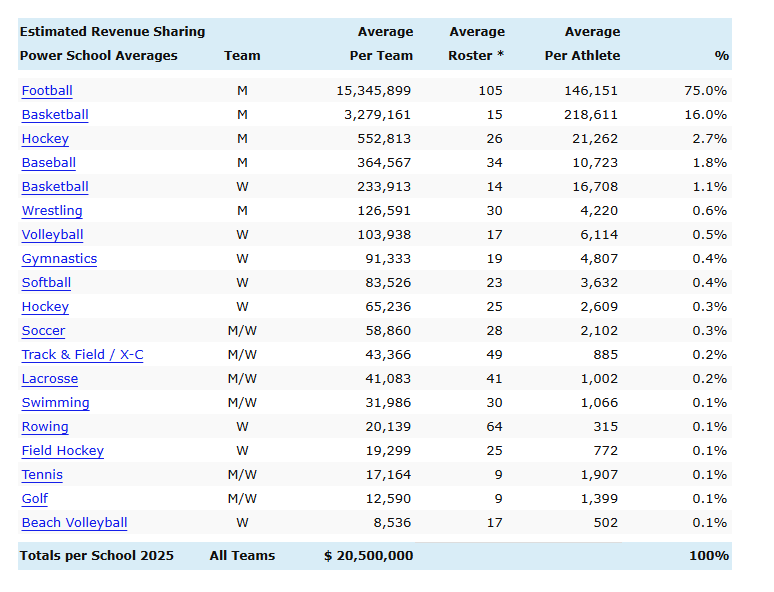The width and height of the screenshot is (774, 592).
Task: Select the 83,526 Softball value
Action: (388, 283)
